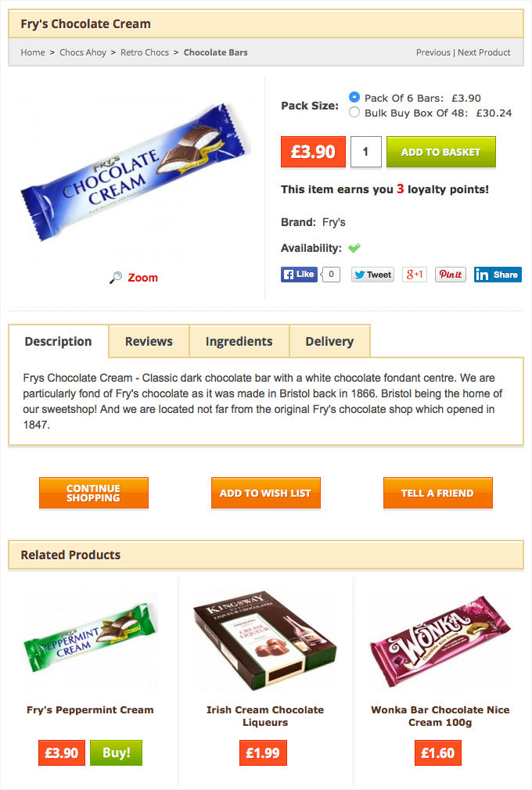The height and width of the screenshot is (790, 532).
Task: Click the Google +1 icon
Action: (x=415, y=275)
